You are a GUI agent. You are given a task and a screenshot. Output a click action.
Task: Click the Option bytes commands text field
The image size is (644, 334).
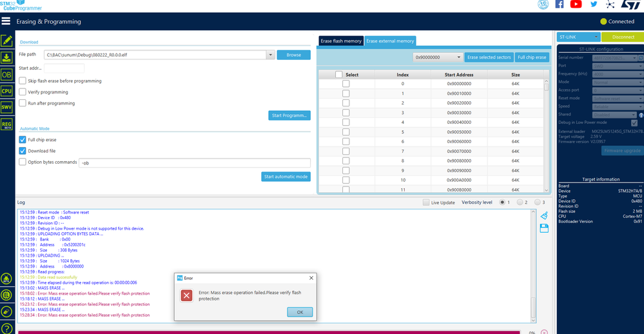click(195, 162)
